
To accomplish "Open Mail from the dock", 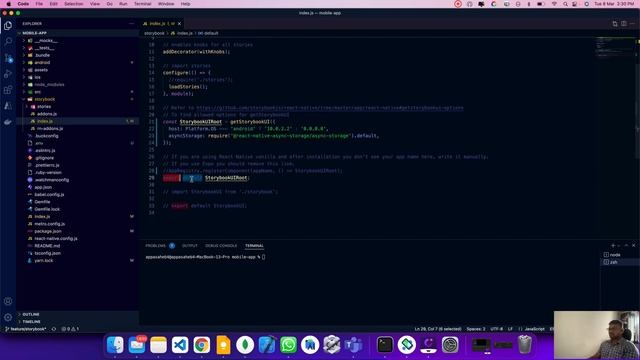I will pyautogui.click(x=137, y=345).
